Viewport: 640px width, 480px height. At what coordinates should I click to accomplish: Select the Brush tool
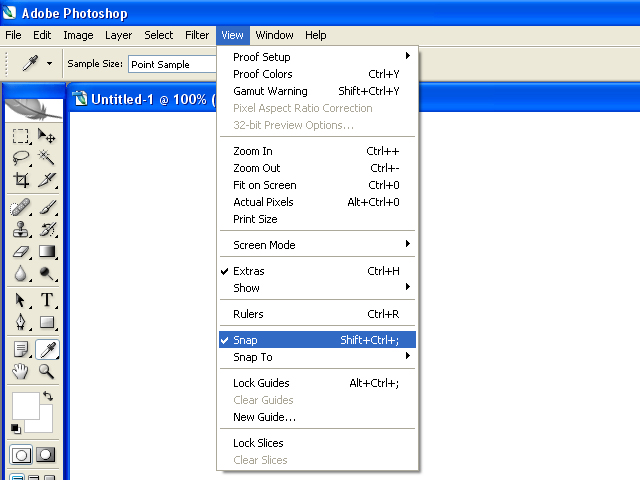coord(46,207)
